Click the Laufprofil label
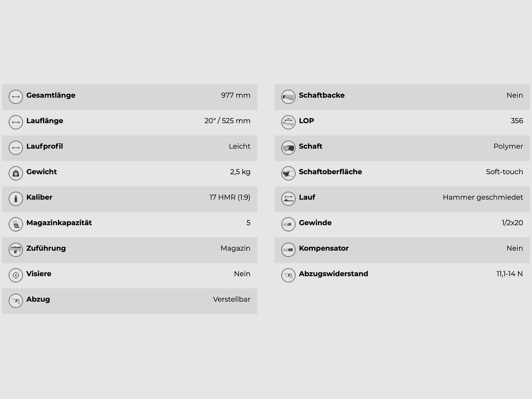Viewport: 532px width, 399px height. click(45, 146)
